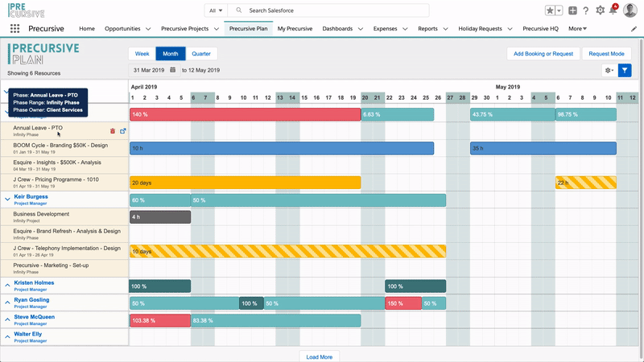This screenshot has height=362, width=644.
Task: Switch to Week view
Action: (142, 54)
